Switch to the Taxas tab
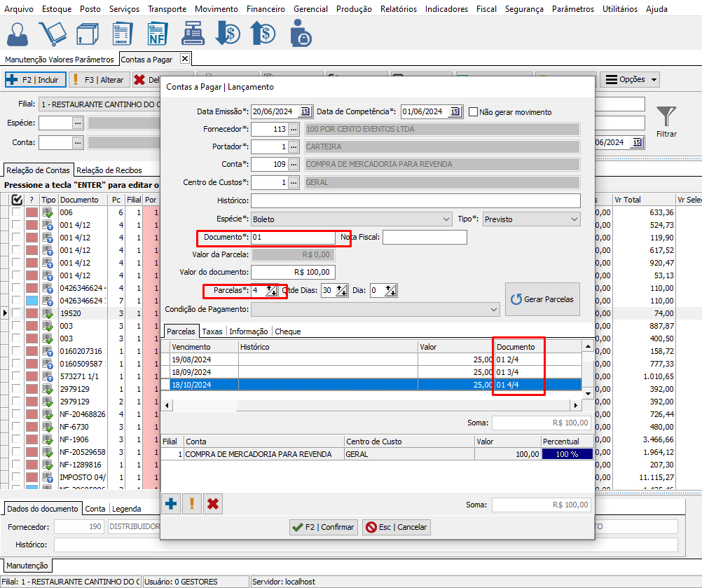Image resolution: width=702 pixels, height=588 pixels. click(212, 331)
